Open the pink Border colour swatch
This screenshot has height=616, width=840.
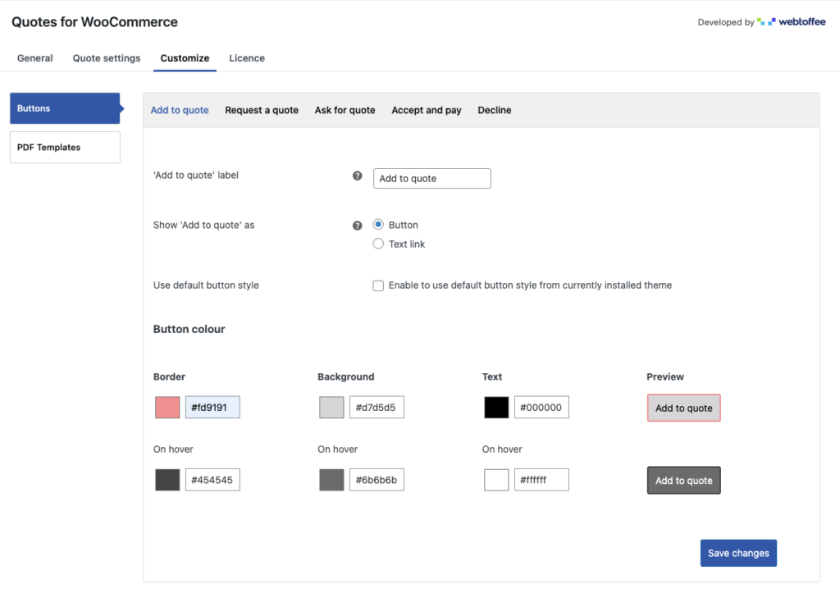167,407
